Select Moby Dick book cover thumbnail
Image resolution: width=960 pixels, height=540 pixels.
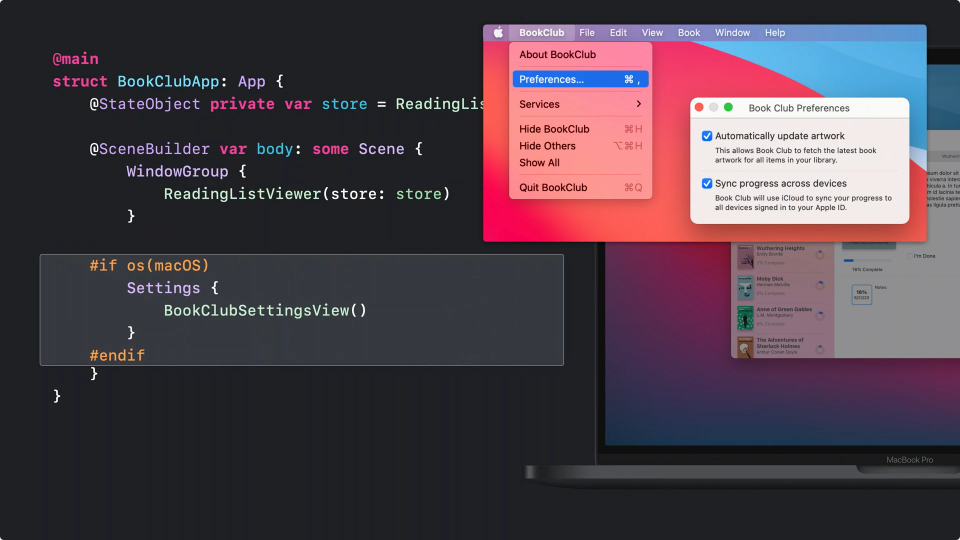tap(745, 287)
